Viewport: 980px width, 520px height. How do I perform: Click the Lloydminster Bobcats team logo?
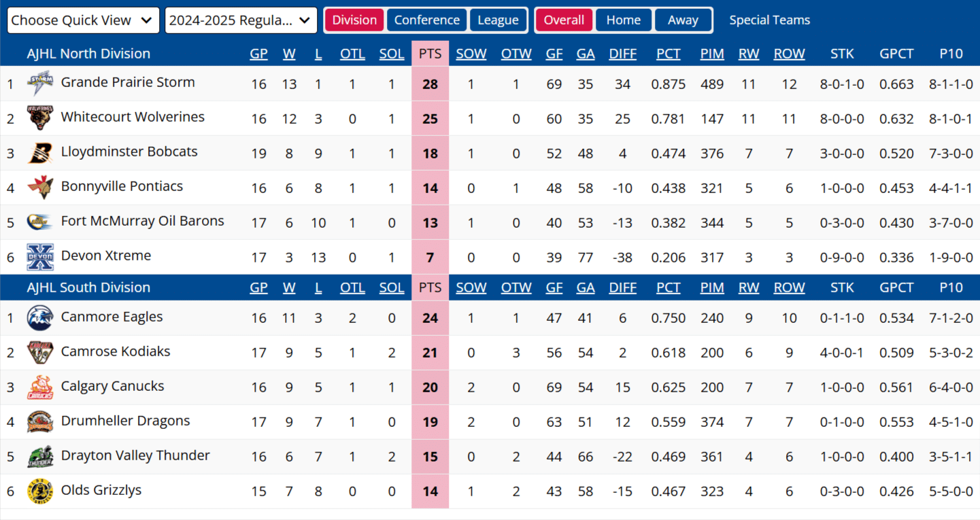pos(40,153)
